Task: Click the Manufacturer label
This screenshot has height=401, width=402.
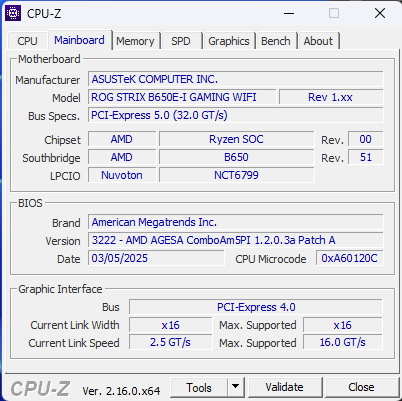Action: click(48, 80)
